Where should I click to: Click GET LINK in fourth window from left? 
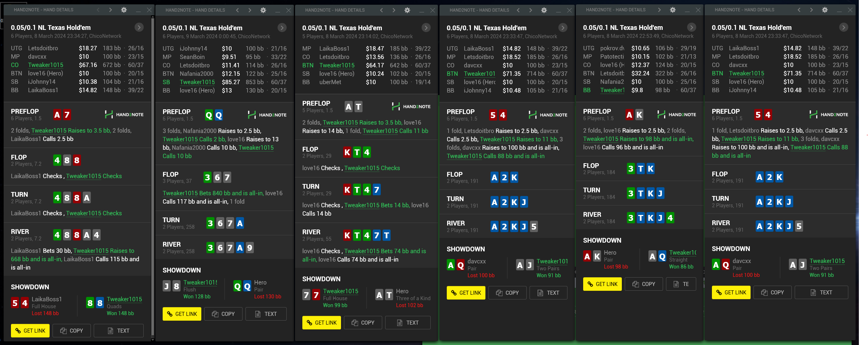pyautogui.click(x=466, y=293)
